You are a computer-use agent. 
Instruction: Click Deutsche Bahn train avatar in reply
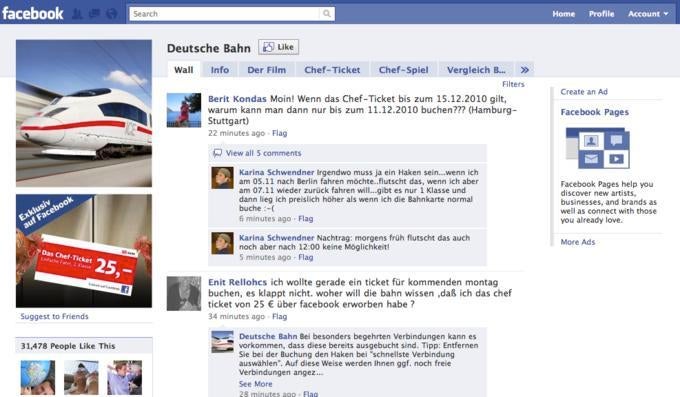point(222,341)
